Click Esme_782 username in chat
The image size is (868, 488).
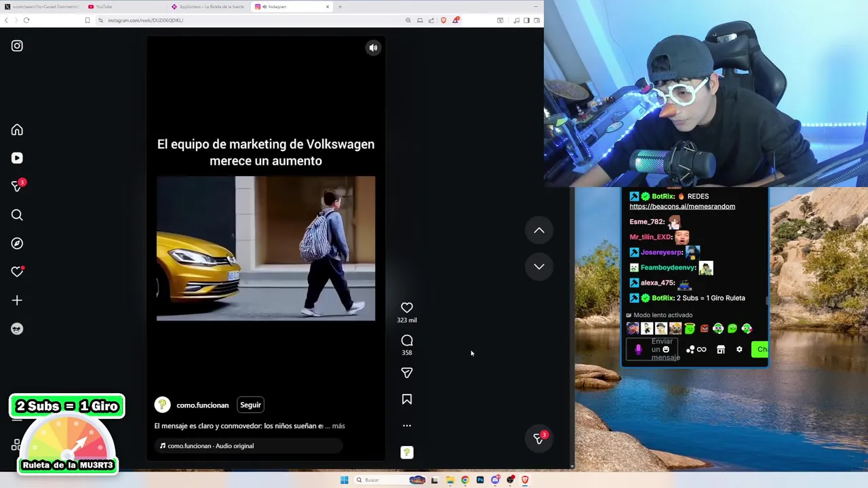(x=647, y=222)
